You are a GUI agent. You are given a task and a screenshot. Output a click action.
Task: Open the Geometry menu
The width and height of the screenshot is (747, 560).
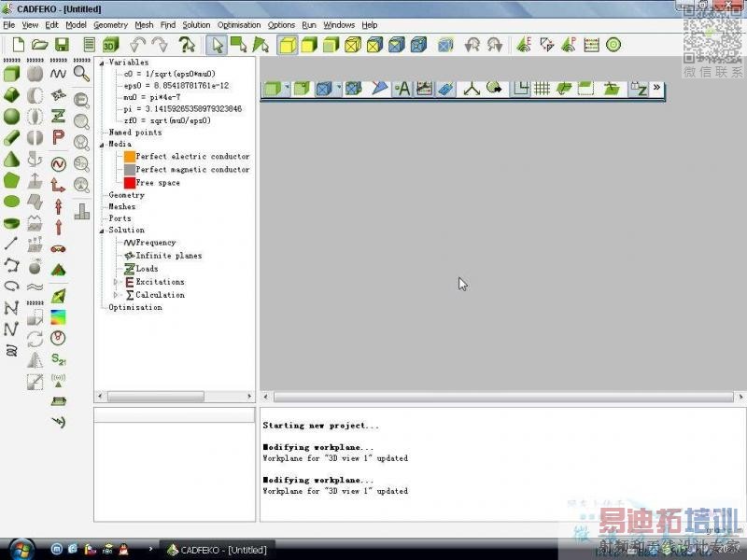point(110,25)
